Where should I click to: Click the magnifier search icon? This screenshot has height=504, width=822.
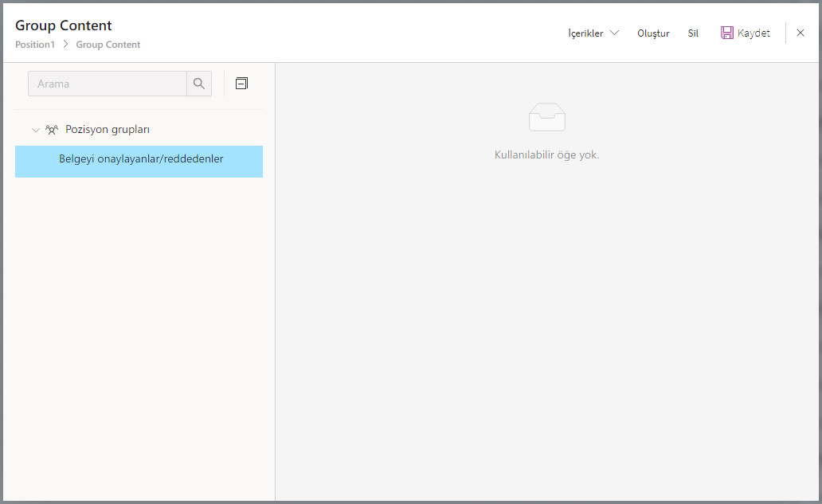click(199, 84)
